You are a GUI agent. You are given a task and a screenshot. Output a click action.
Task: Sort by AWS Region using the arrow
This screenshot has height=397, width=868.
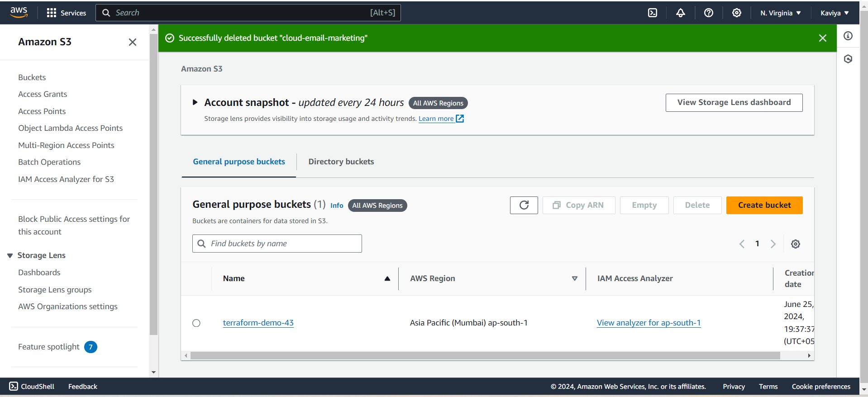point(575,278)
